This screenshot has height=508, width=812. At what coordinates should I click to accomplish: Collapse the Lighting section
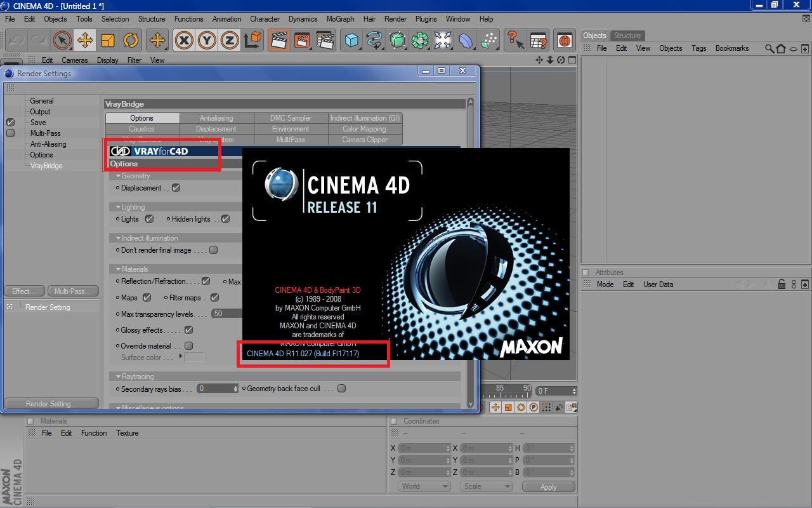[x=119, y=207]
